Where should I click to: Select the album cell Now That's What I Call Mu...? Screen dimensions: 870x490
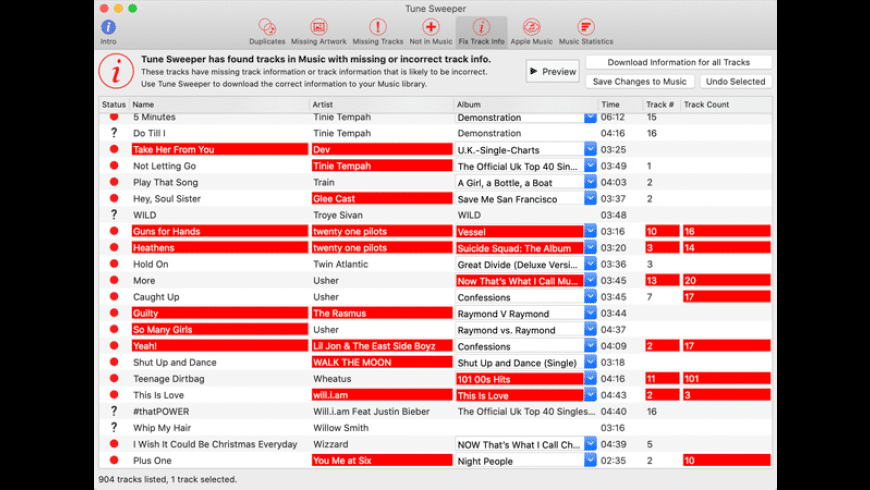(519, 280)
